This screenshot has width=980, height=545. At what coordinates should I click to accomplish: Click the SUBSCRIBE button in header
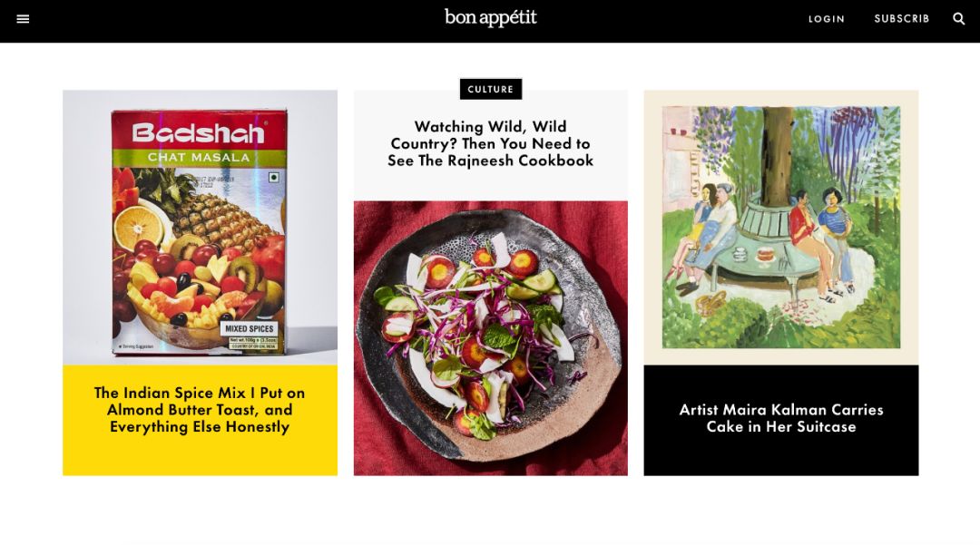(902, 19)
